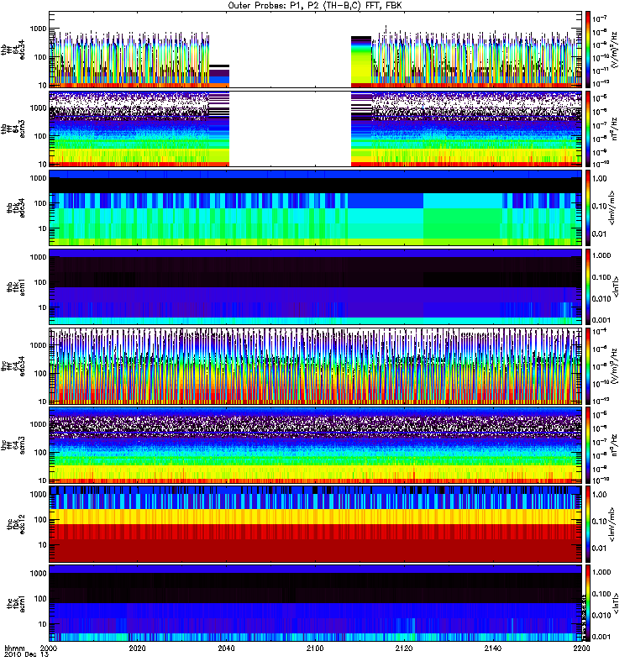Image resolution: width=630 pixels, height=672 pixels.
Task: Click the '2040' time axis label
Action: coord(226,648)
